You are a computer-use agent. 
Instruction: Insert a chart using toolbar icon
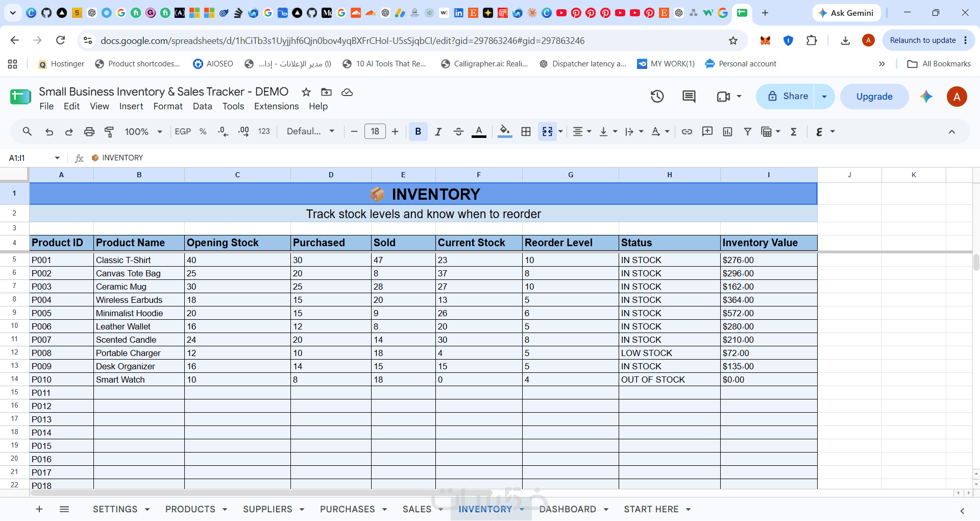727,132
